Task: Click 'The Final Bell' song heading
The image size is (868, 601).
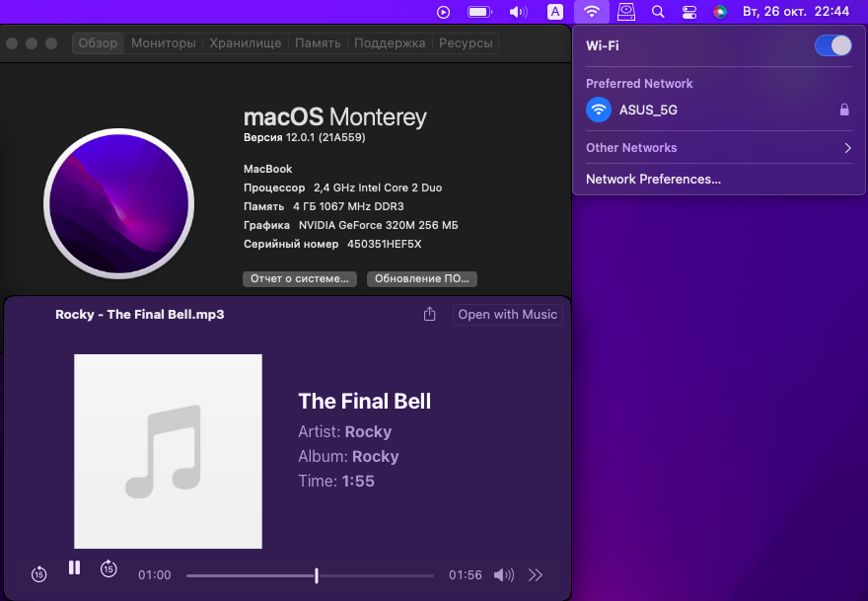Action: pos(364,401)
